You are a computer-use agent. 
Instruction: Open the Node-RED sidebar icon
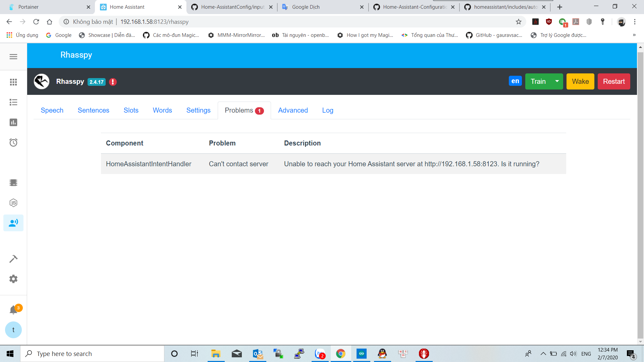coord(13,202)
